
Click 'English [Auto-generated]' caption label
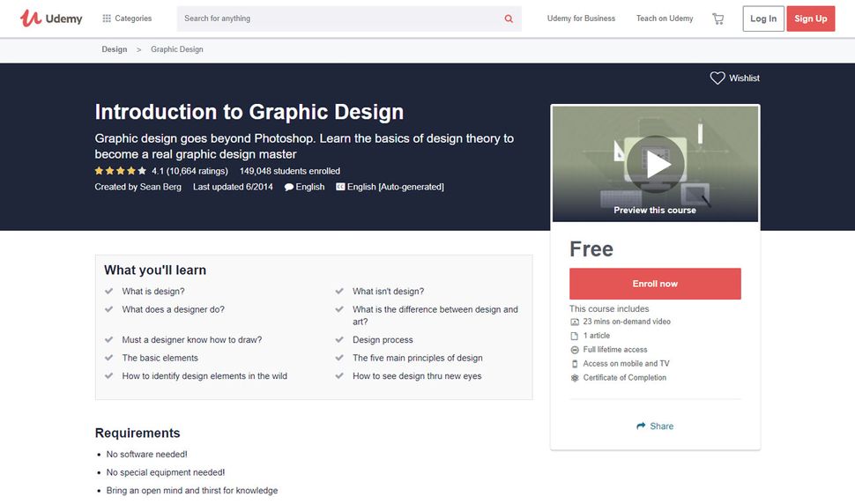(396, 187)
